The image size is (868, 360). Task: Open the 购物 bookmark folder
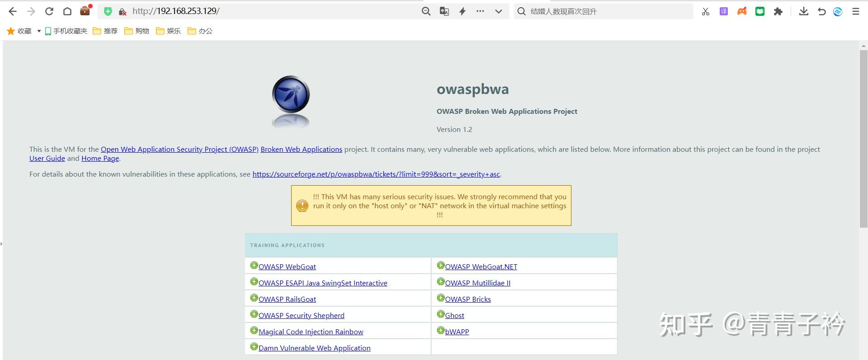137,31
